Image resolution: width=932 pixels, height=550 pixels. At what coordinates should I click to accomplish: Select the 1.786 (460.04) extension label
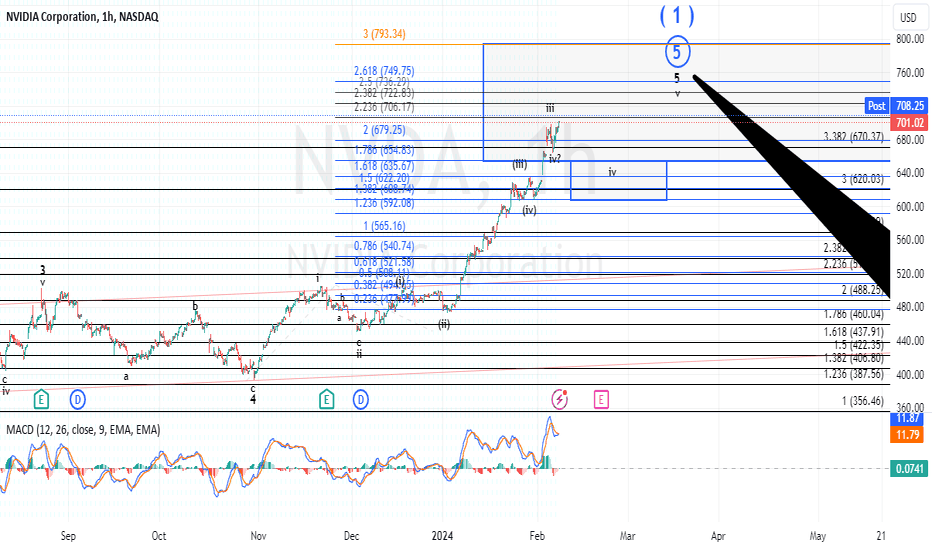[x=854, y=314]
